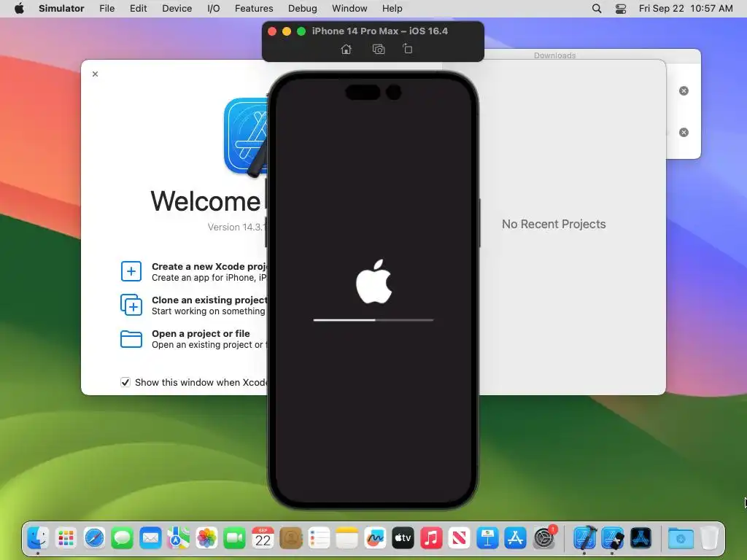The width and height of the screenshot is (747, 560).
Task: Open Keynote from the Dock
Action: [x=487, y=538]
